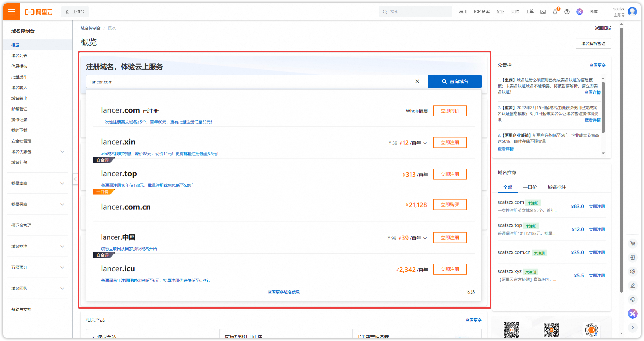Screen dimensions: 644x341
Task: Expand the right floating toolbar arrow
Action: [x=633, y=327]
